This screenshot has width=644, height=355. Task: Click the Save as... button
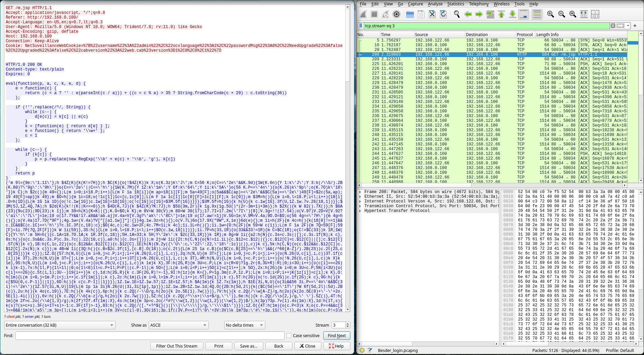(x=249, y=346)
